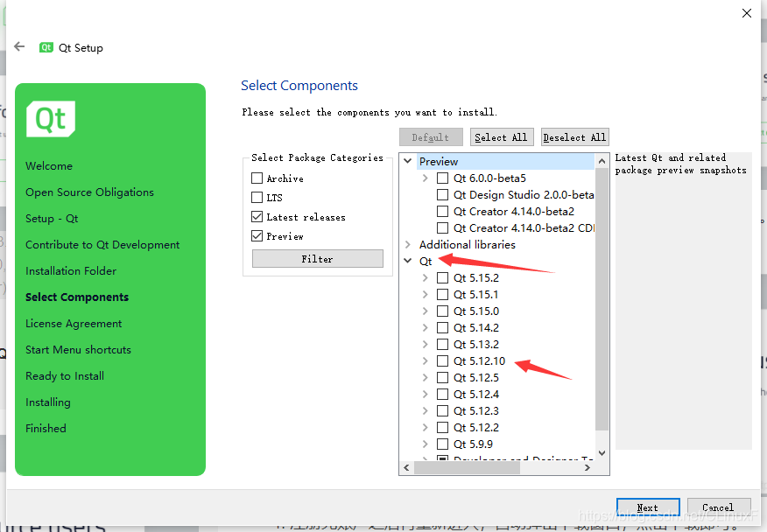The height and width of the screenshot is (532, 767).
Task: Check the Qt 5.13.2 checkbox
Action: click(x=442, y=344)
